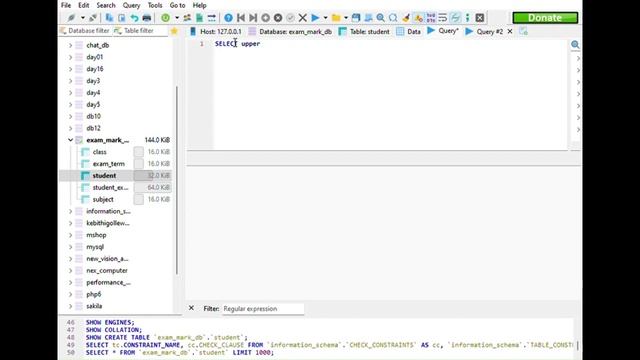Switch to the Table: student tab

[x=364, y=31]
